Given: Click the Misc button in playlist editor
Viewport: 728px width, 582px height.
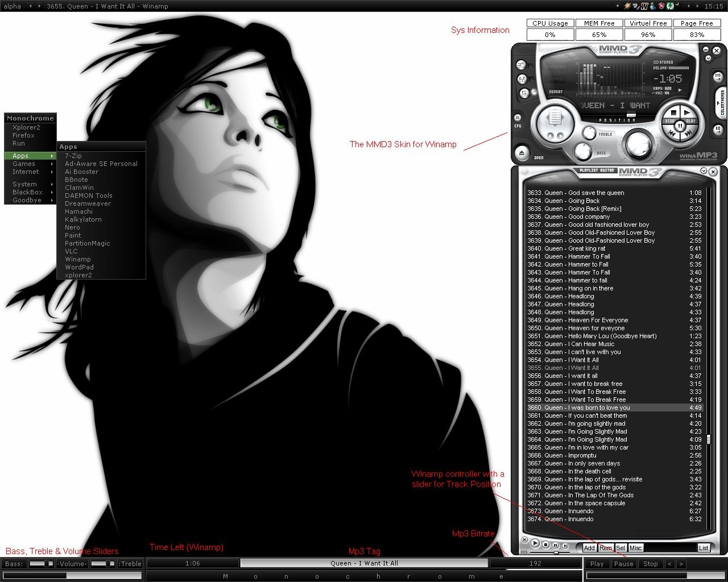Looking at the screenshot, I should click(x=636, y=548).
